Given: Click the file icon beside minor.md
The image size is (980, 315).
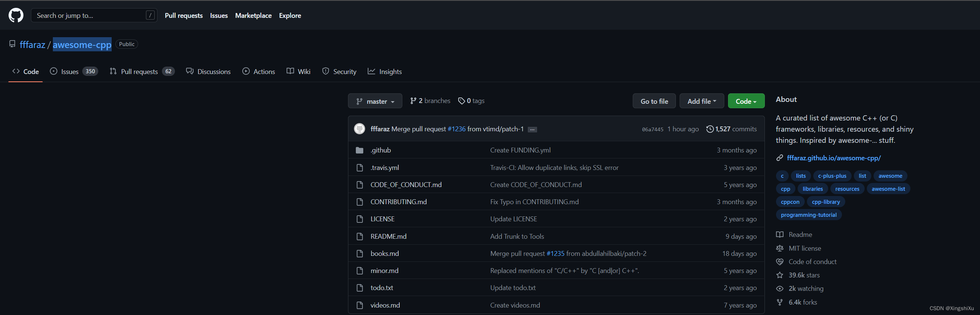Looking at the screenshot, I should 360,270.
